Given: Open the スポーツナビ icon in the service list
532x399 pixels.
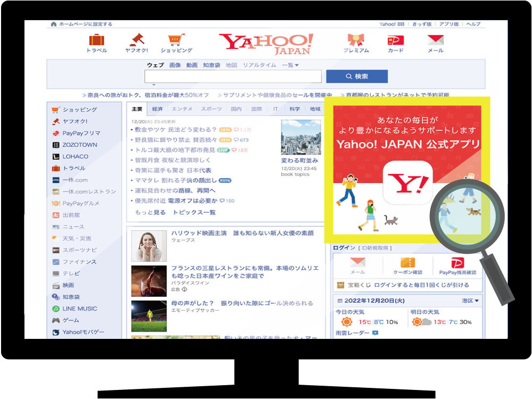Looking at the screenshot, I should [56, 251].
